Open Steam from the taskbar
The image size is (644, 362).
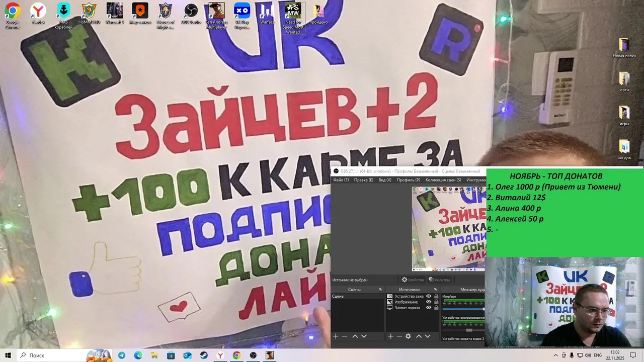click(204, 355)
